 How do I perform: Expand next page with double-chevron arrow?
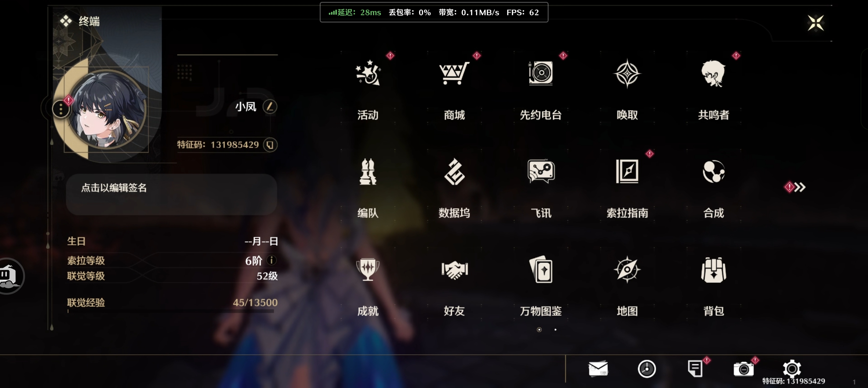799,187
